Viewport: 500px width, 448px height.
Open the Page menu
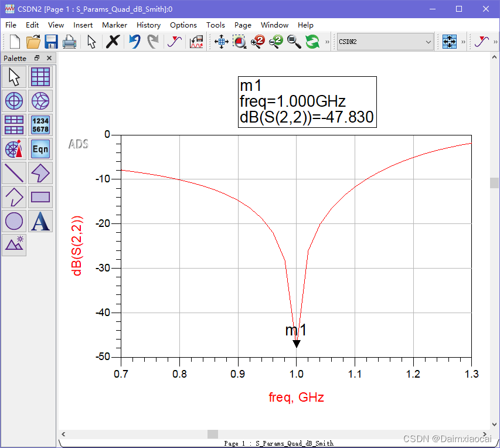point(243,25)
